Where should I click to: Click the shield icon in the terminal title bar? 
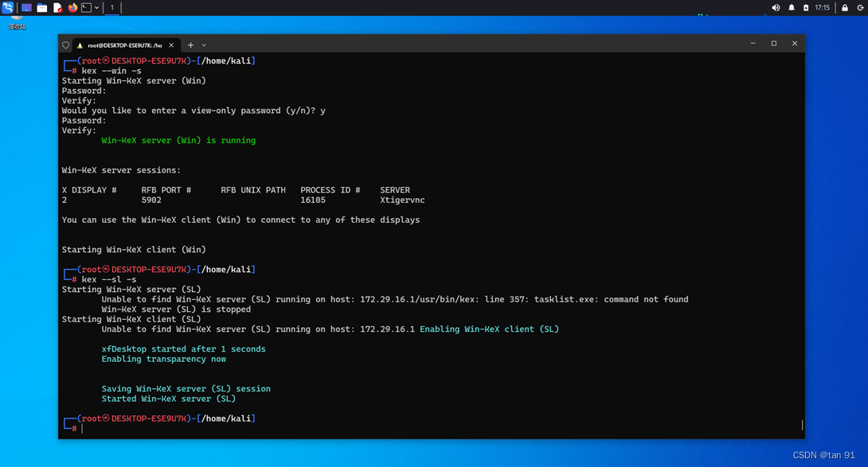[66, 45]
